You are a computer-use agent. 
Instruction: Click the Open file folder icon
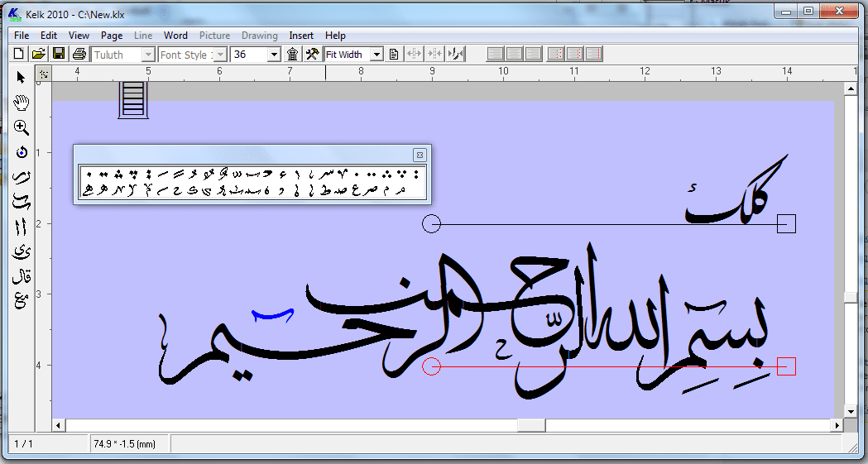tap(38, 55)
